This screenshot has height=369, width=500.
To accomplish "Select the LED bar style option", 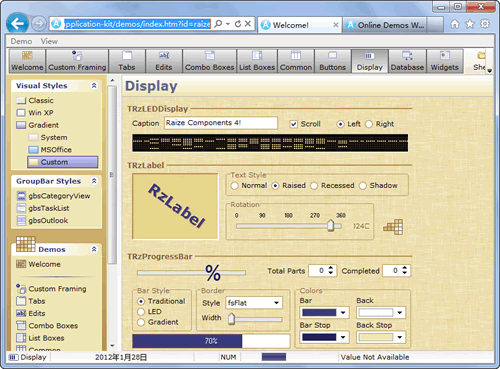I will [141, 312].
